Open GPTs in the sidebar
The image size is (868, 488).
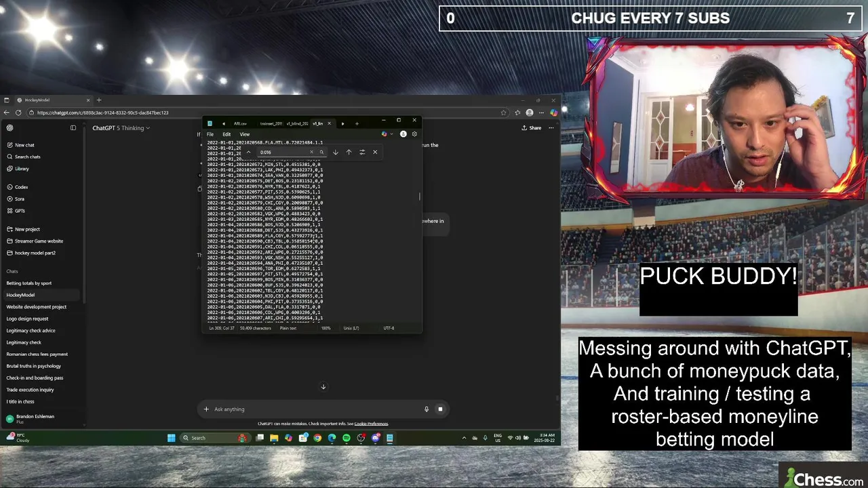point(20,211)
